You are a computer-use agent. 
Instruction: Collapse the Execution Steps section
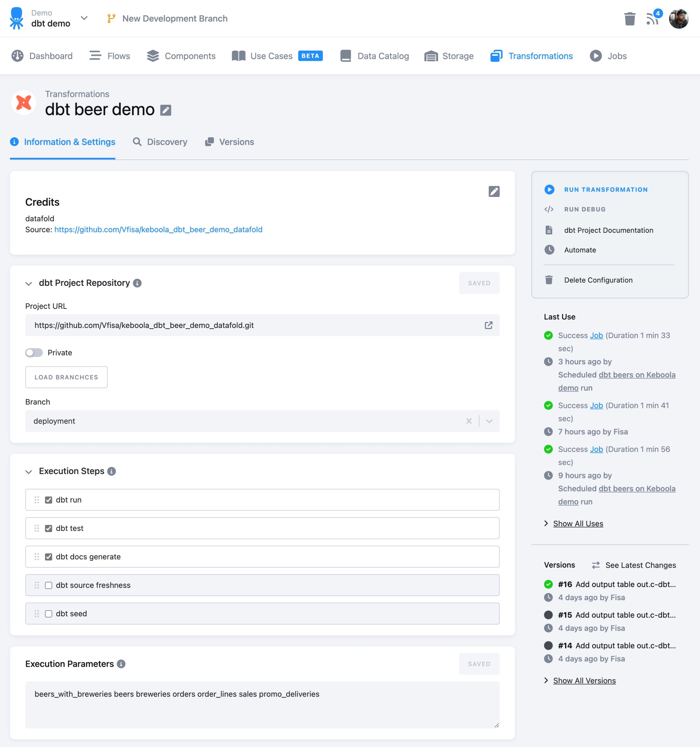click(29, 472)
